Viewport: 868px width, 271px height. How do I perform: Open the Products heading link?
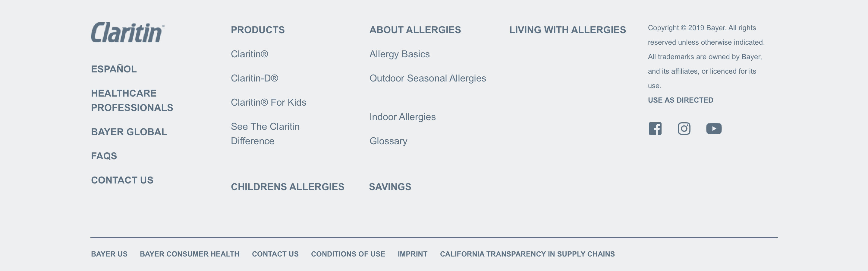coord(258,30)
